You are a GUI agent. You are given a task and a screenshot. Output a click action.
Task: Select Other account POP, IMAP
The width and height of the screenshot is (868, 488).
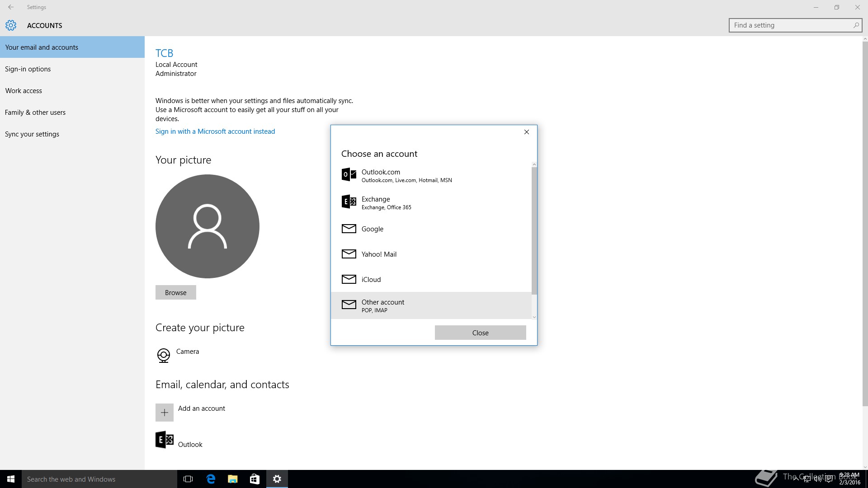383,305
